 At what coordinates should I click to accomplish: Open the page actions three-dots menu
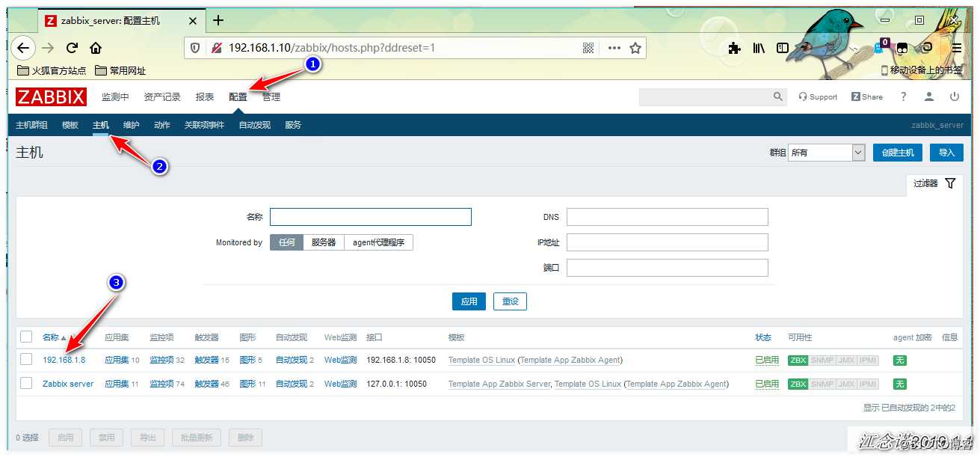pos(614,48)
